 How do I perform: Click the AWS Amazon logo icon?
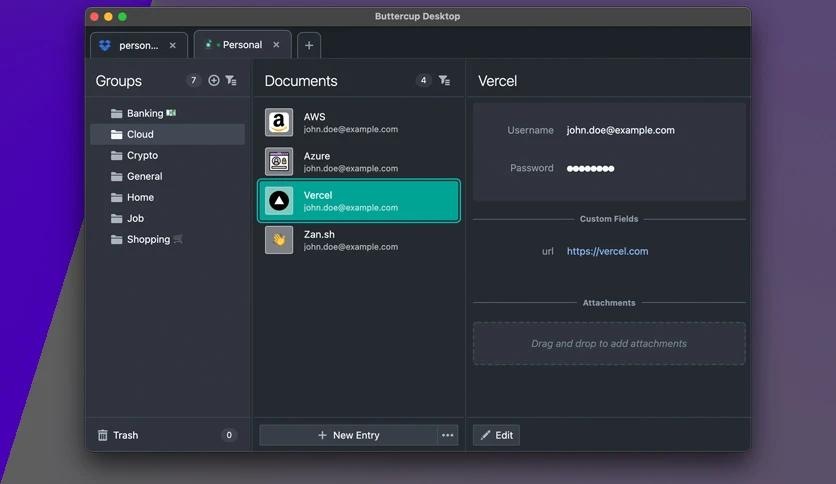coord(279,123)
